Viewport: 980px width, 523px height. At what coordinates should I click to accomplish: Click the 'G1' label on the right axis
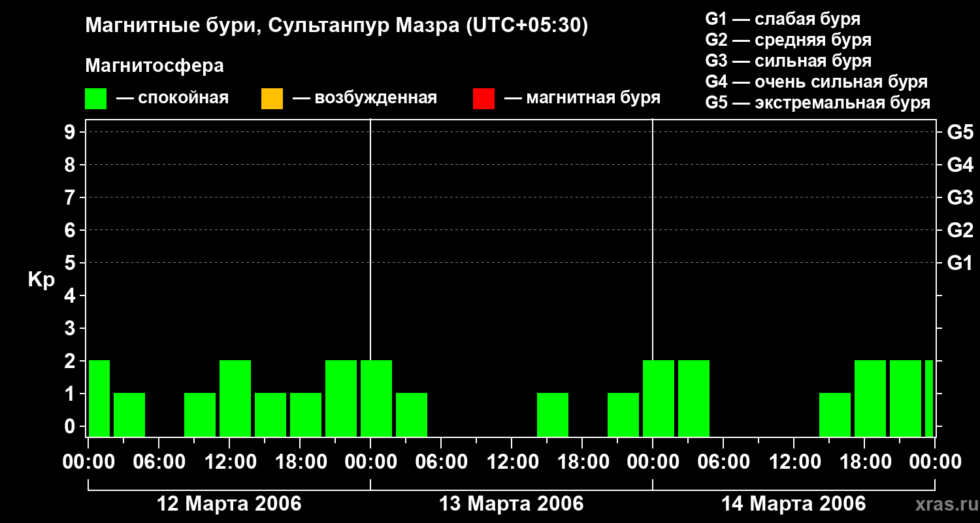(960, 263)
